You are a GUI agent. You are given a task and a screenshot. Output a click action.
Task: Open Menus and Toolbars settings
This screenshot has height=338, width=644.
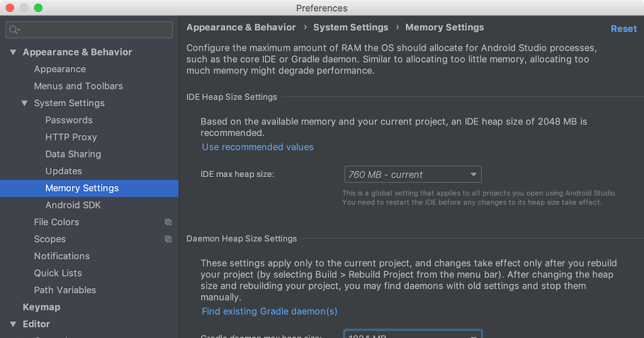coord(78,86)
